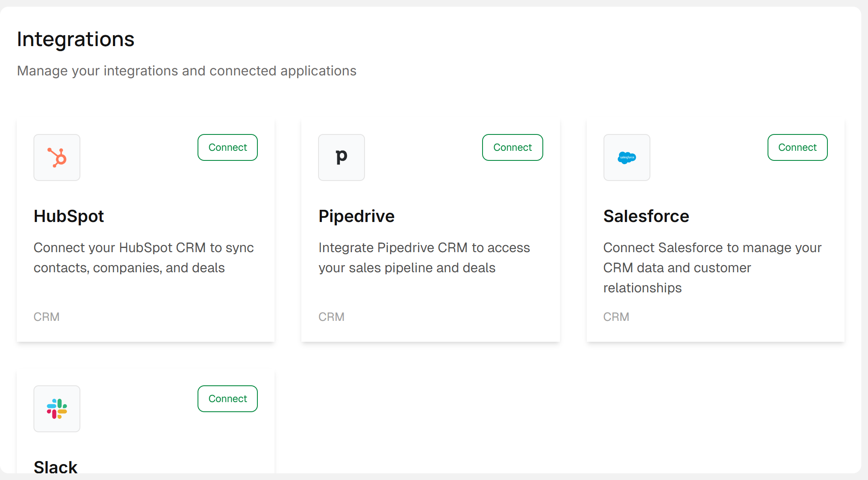Click the Pipedrive logo icon
Viewport: 868px width, 480px height.
[342, 157]
